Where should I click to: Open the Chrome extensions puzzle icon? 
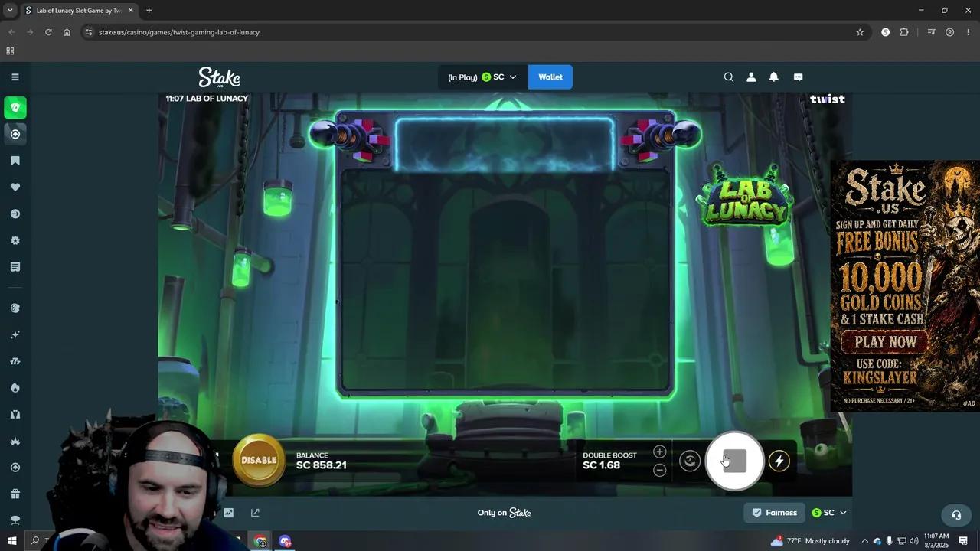(904, 32)
